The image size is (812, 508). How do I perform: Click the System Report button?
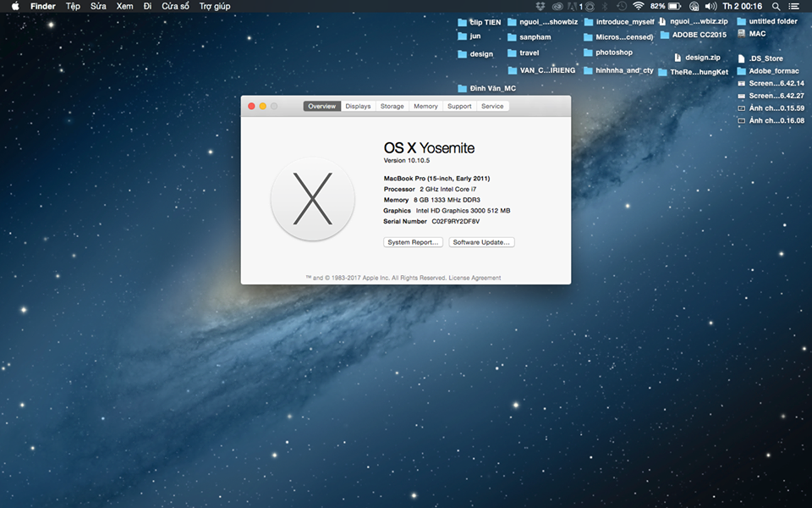pyautogui.click(x=413, y=242)
